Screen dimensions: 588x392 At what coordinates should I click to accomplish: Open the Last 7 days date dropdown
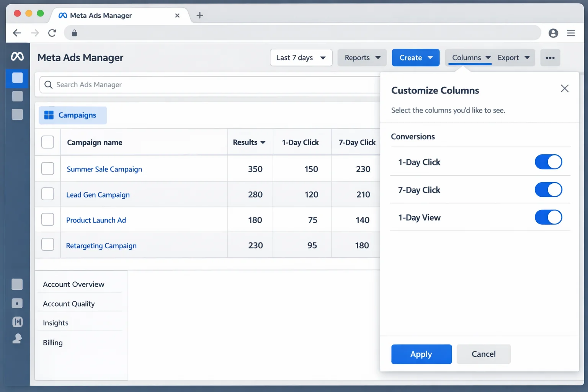301,57
